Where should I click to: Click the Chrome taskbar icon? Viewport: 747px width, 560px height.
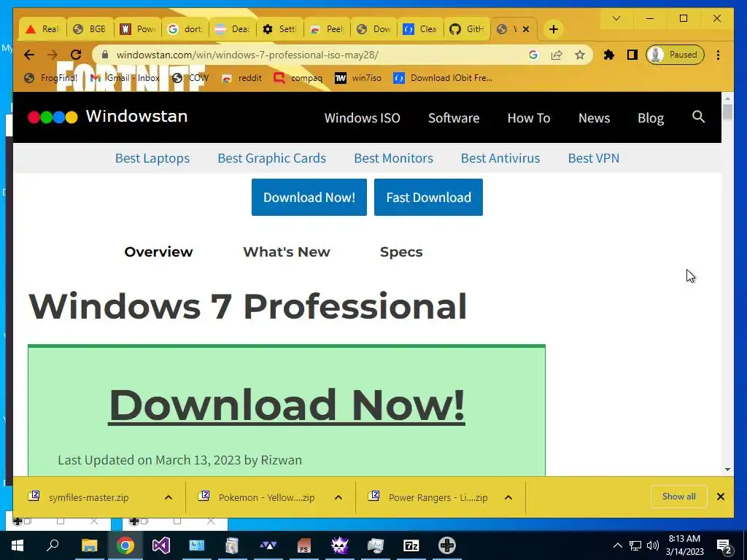point(125,545)
